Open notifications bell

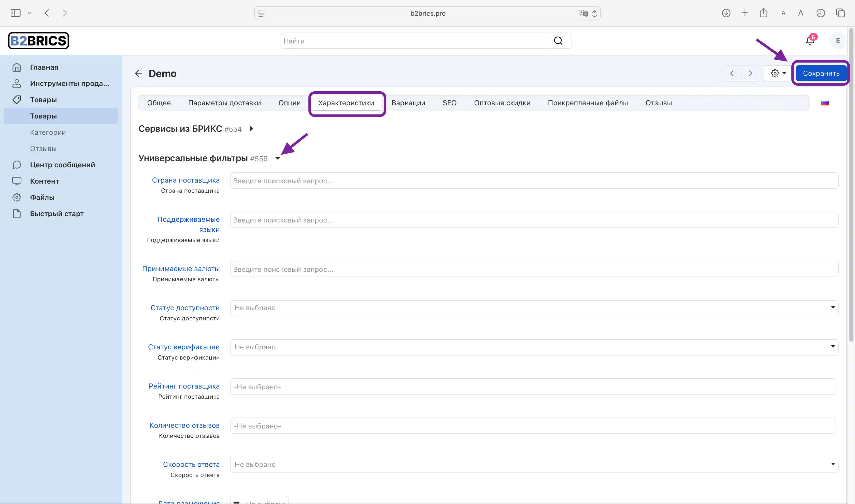[810, 41]
